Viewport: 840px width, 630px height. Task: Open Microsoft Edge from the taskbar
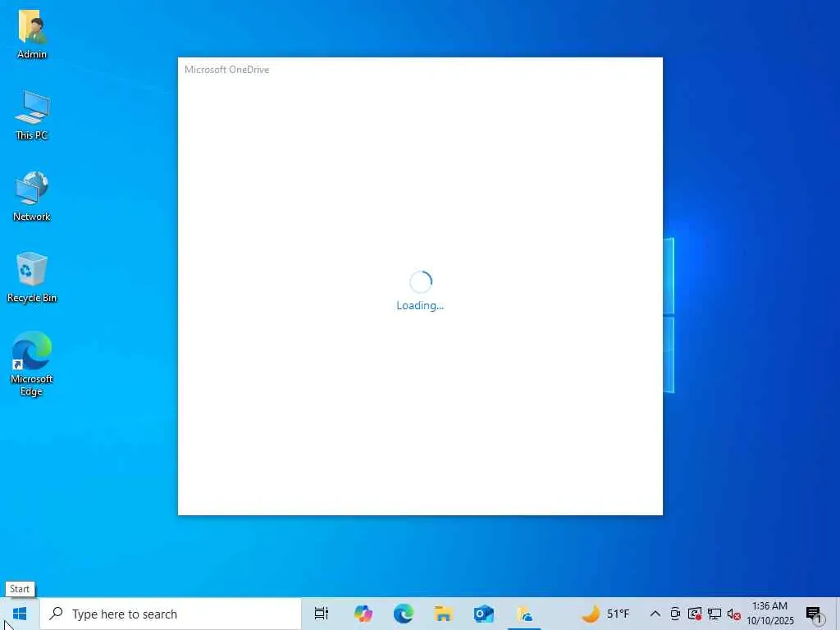tap(404, 614)
